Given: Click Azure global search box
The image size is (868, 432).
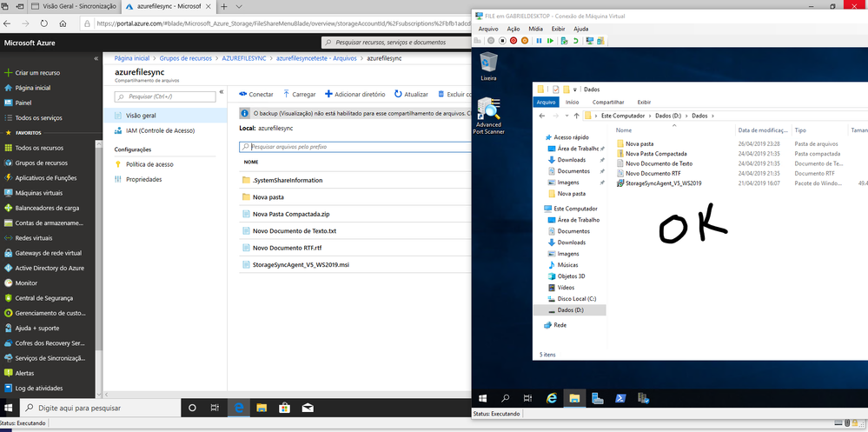Looking at the screenshot, I should [x=396, y=42].
